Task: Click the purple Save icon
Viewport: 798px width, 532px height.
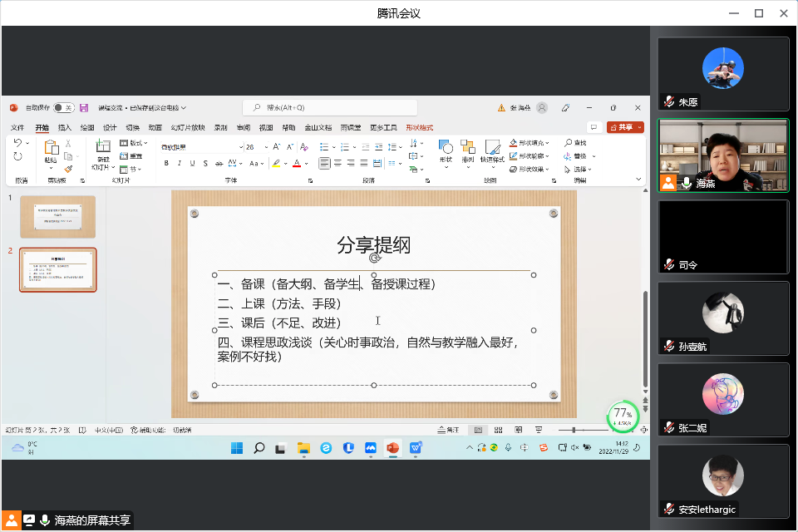Action: (x=84, y=108)
